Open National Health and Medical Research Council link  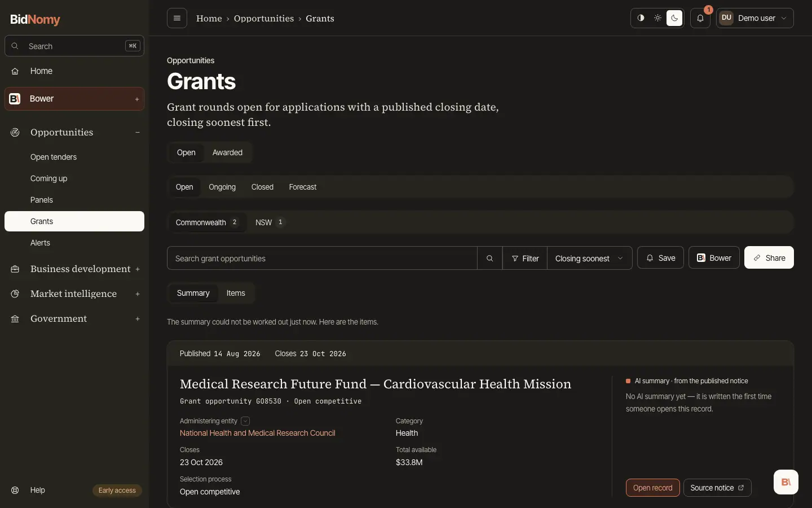coord(258,433)
